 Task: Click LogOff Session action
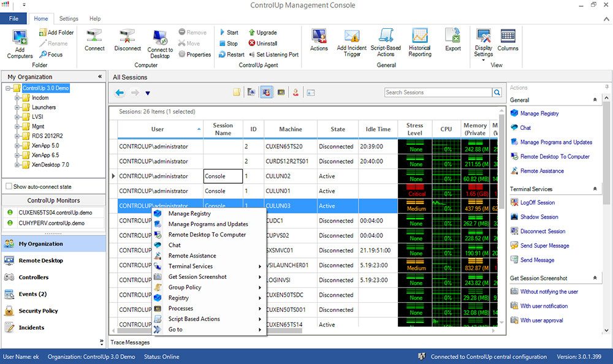(x=537, y=202)
